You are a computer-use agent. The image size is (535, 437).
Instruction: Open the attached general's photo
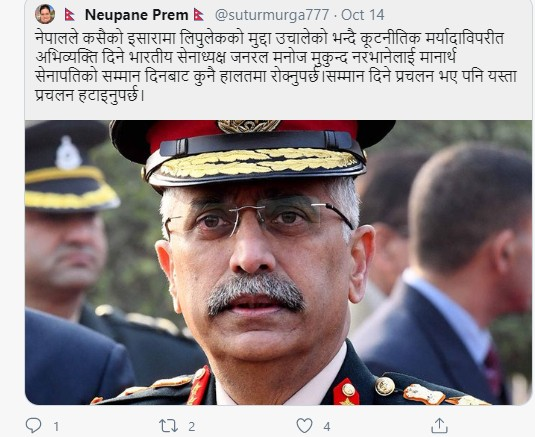(x=278, y=262)
